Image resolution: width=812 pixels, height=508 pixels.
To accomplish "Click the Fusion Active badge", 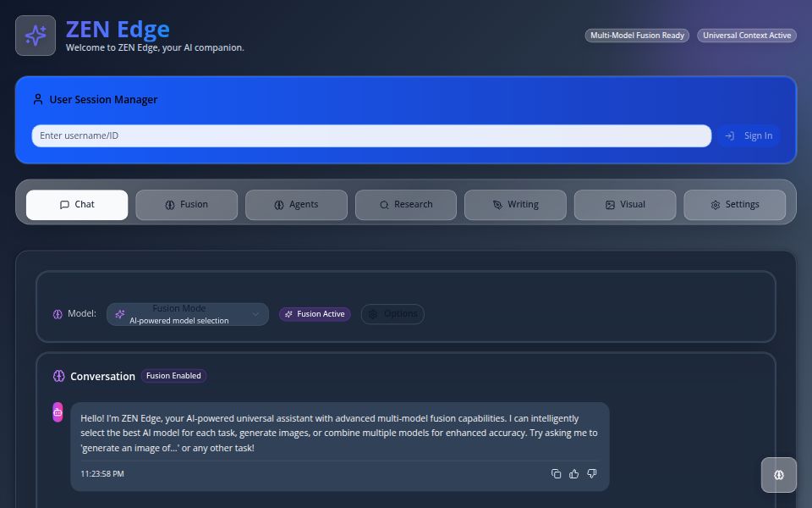I will (x=315, y=314).
